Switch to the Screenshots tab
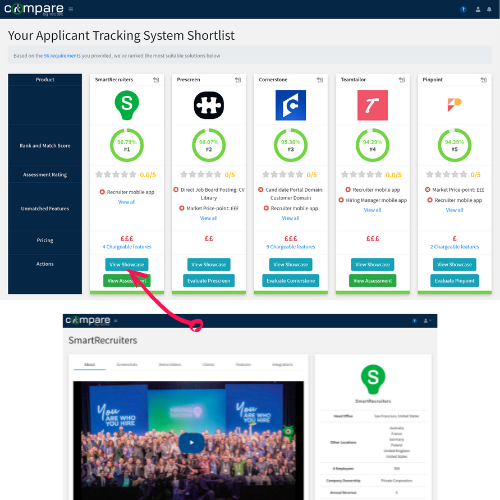 tap(127, 364)
